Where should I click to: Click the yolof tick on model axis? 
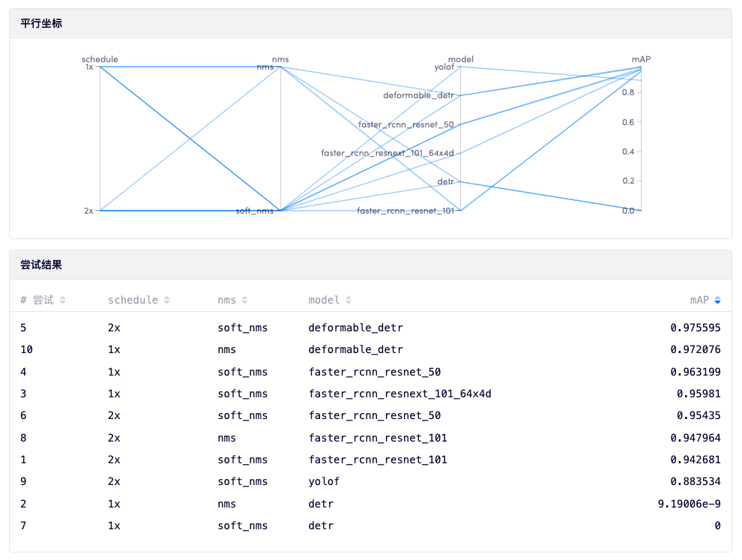coord(444,67)
